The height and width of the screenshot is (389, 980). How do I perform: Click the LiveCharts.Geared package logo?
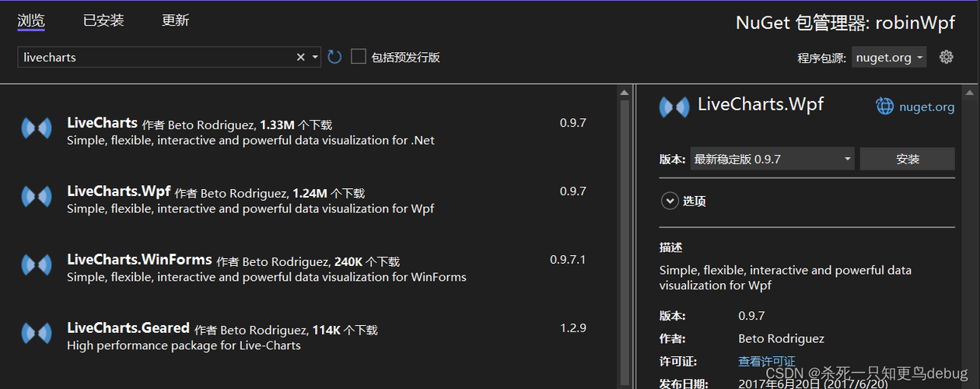point(37,333)
